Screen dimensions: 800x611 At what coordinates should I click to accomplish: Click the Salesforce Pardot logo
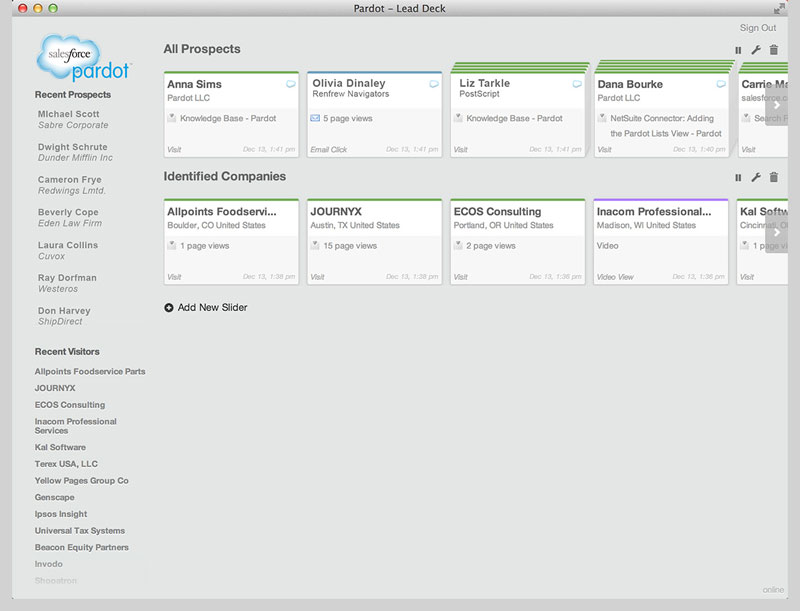84,58
